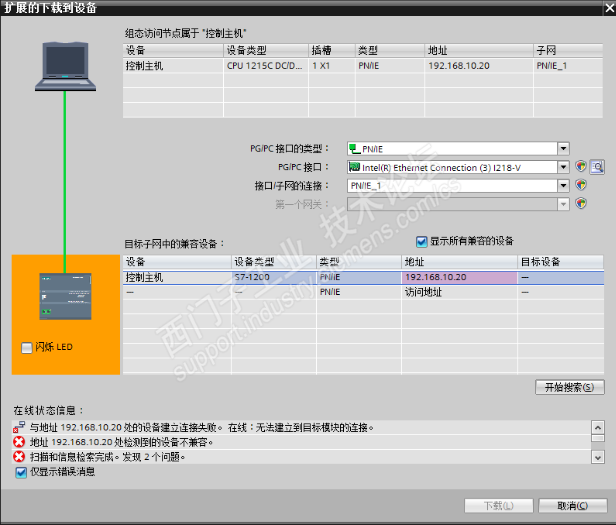Click the connection failed status message
This screenshot has height=525, width=616.
point(202,427)
